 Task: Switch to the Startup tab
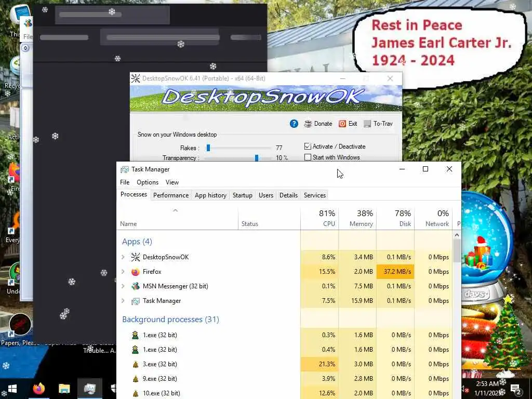click(x=242, y=195)
